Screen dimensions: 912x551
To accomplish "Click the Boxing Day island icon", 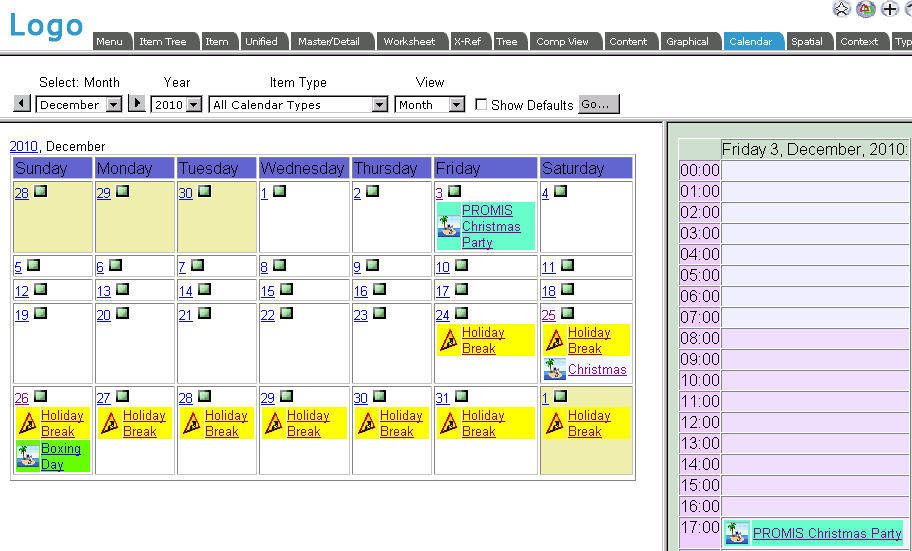I will [x=27, y=456].
